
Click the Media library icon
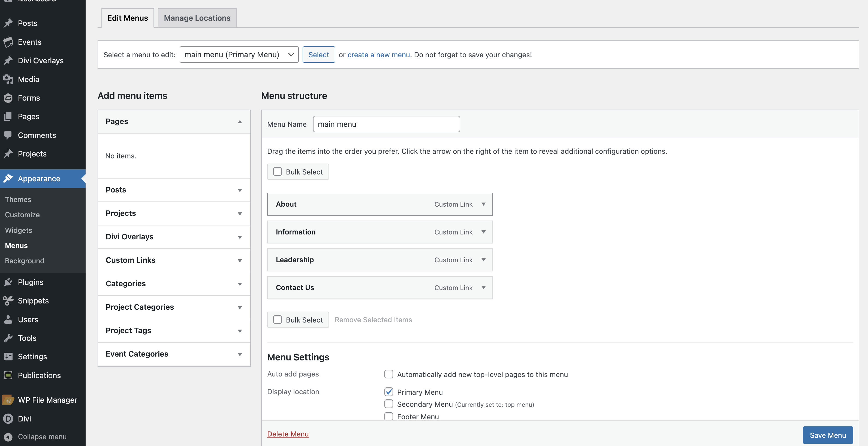9,79
